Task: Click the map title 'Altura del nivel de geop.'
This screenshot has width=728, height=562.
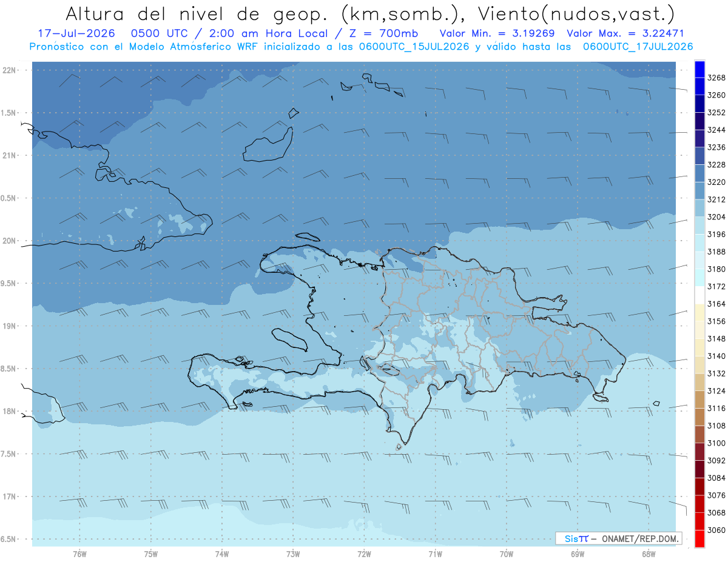Action: pyautogui.click(x=197, y=13)
